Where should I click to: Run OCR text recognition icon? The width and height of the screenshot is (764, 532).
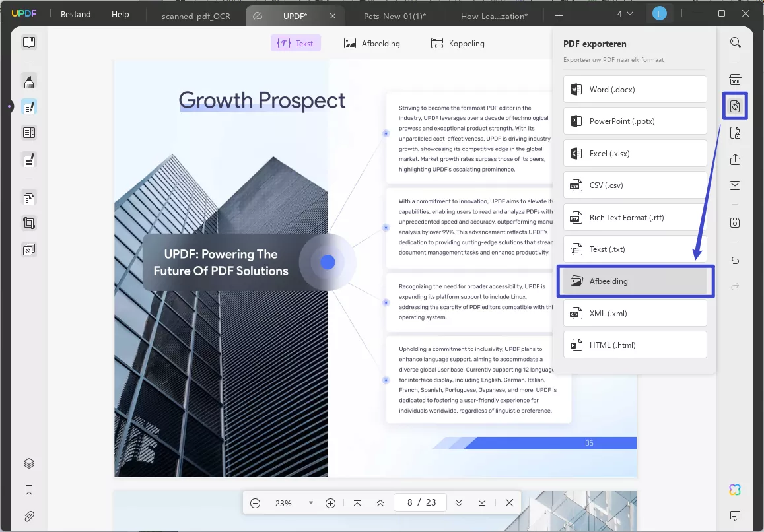point(735,79)
